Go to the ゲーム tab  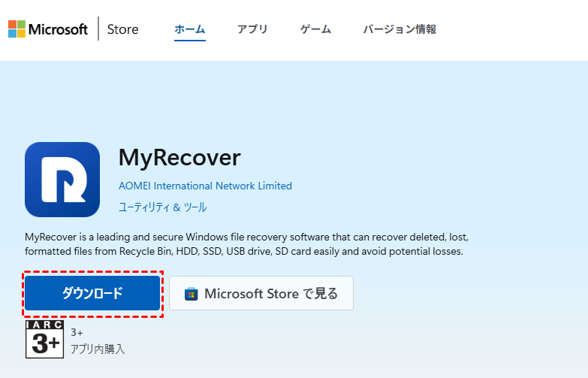[315, 29]
